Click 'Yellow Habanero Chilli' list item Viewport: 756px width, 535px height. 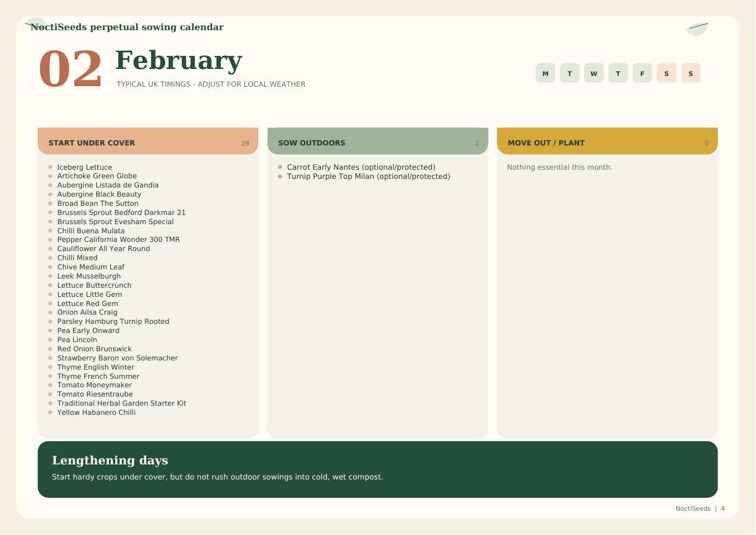(96, 413)
